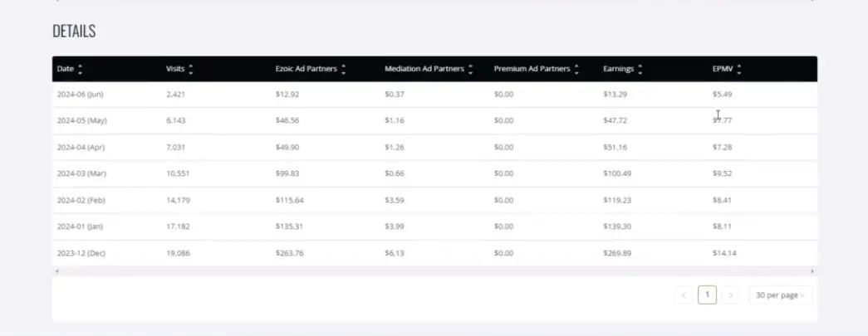Click the $3.59 mediation value

[395, 200]
